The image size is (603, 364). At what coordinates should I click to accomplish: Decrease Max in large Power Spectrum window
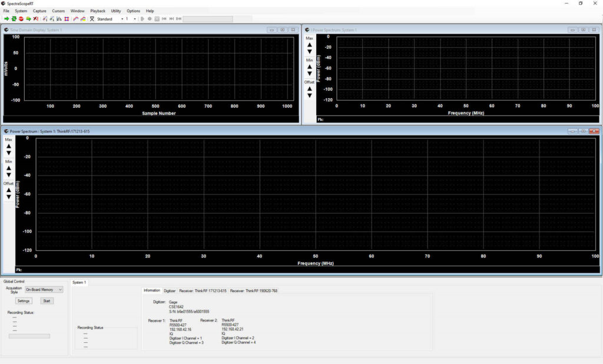[x=8, y=153]
